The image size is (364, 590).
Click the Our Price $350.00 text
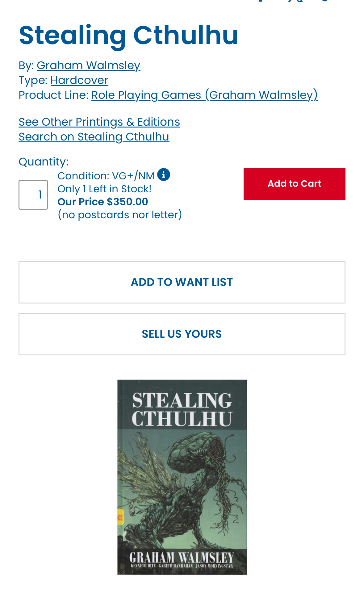pyautogui.click(x=103, y=202)
